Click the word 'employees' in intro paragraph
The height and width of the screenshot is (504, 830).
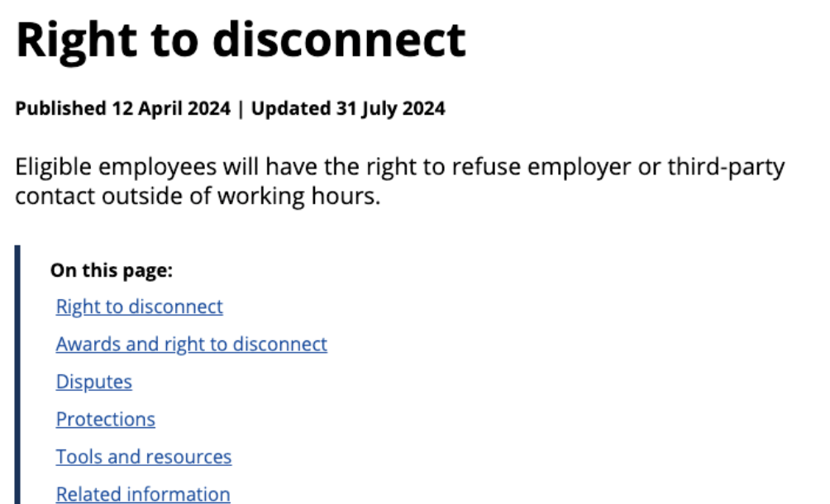[158, 168]
